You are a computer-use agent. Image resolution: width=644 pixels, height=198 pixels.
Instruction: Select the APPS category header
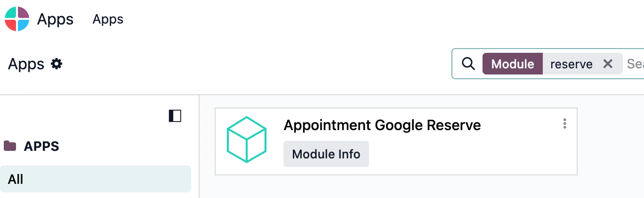click(x=41, y=146)
